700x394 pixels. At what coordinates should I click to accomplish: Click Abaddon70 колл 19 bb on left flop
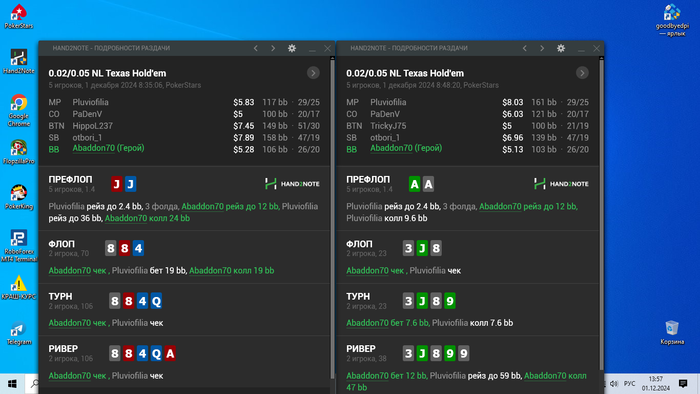[x=232, y=270]
